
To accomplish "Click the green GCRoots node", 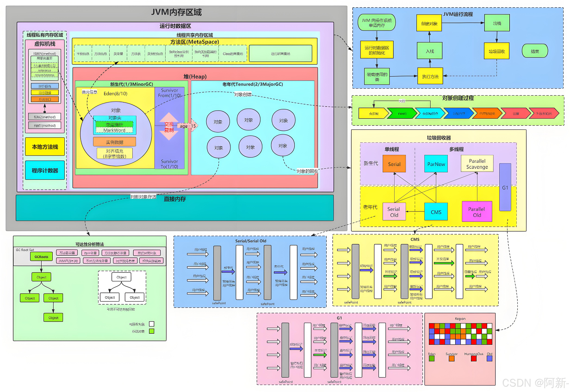I will [x=41, y=256].
